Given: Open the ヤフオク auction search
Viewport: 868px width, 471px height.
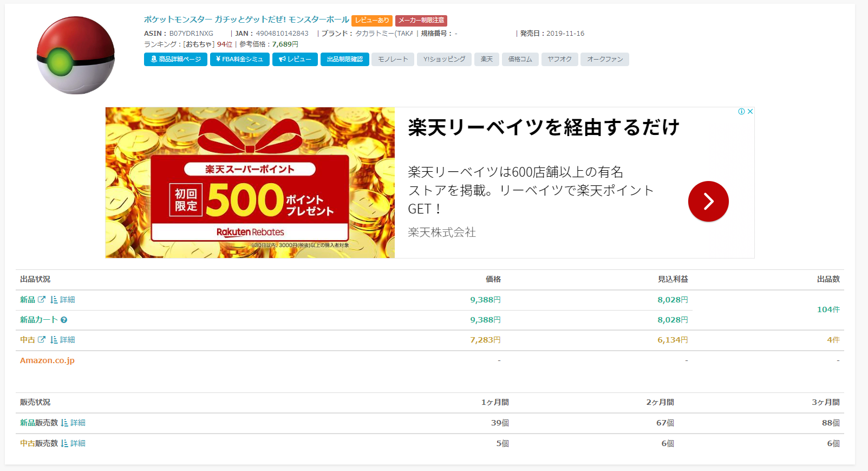Looking at the screenshot, I should pyautogui.click(x=559, y=59).
